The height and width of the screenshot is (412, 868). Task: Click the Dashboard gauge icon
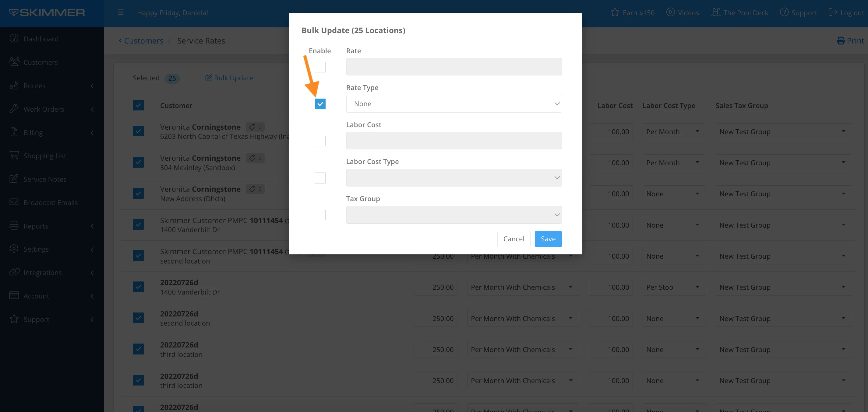14,38
